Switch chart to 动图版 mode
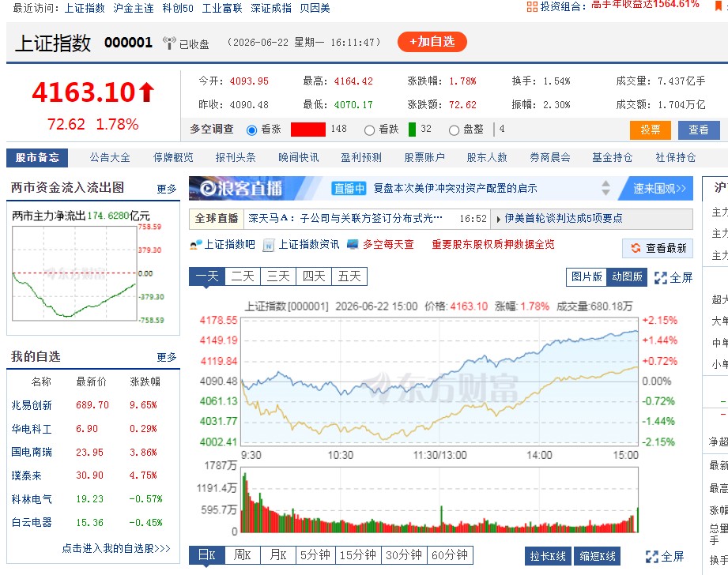This screenshot has width=728, height=575. pos(627,277)
